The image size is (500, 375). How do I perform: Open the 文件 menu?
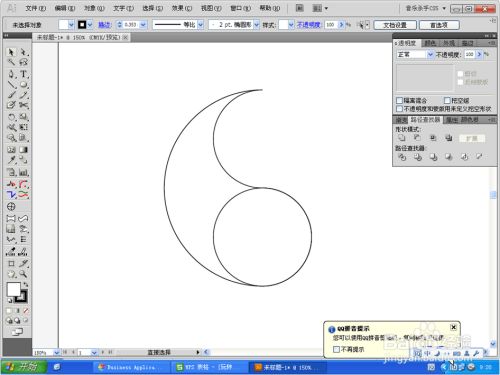click(x=36, y=8)
